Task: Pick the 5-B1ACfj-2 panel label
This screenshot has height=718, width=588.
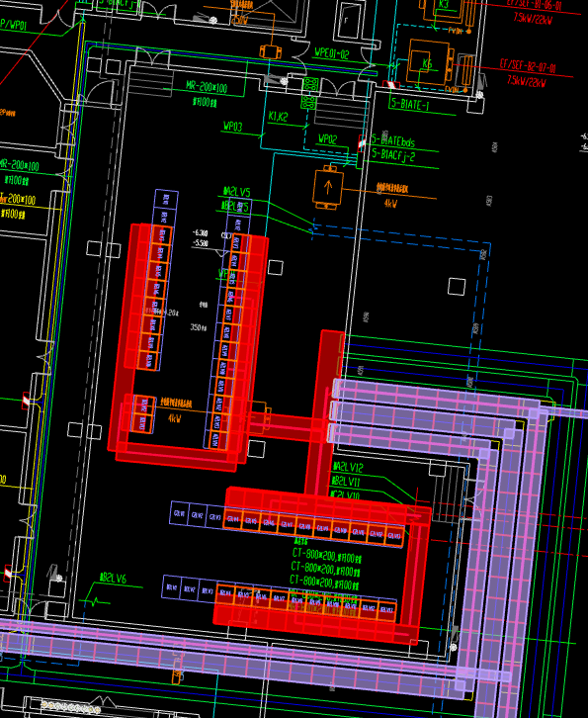Action: pyautogui.click(x=393, y=154)
